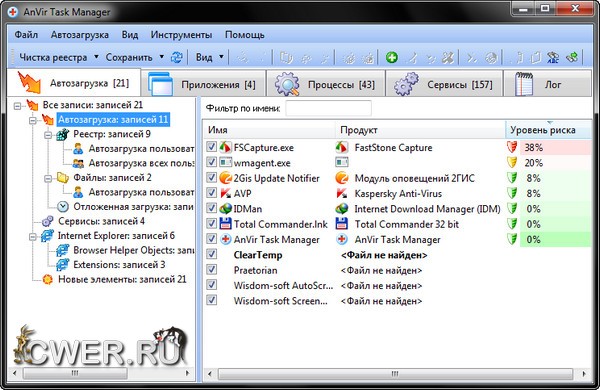Click the 38% risk level bar
This screenshot has height=390, width=600.
click(556, 147)
